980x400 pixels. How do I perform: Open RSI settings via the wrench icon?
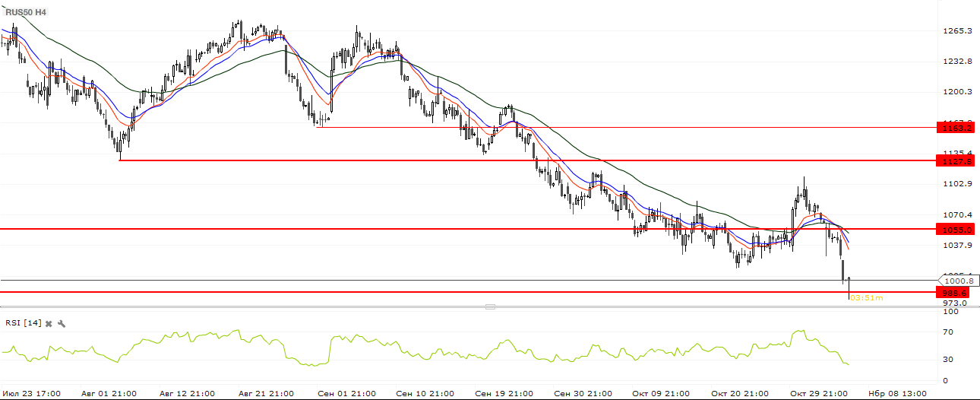[62, 323]
